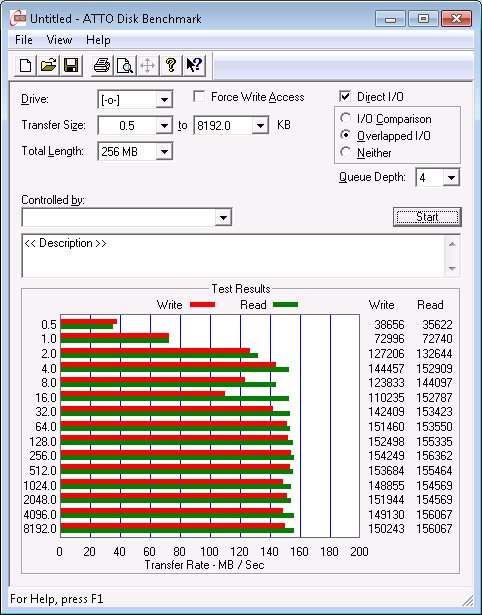Screen dimensions: 482x615
Task: Click the write value 148855
Action: [x=386, y=486]
